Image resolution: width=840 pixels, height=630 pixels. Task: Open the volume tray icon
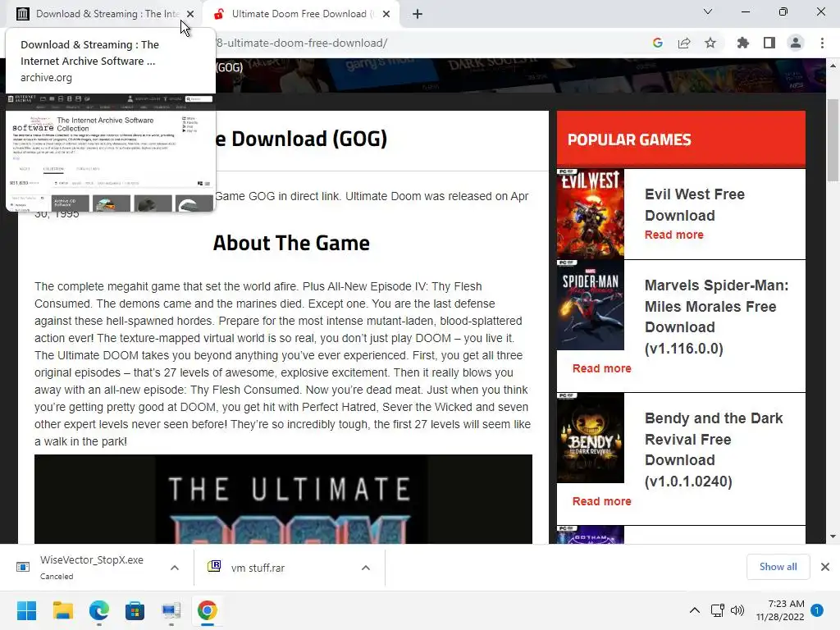click(737, 610)
